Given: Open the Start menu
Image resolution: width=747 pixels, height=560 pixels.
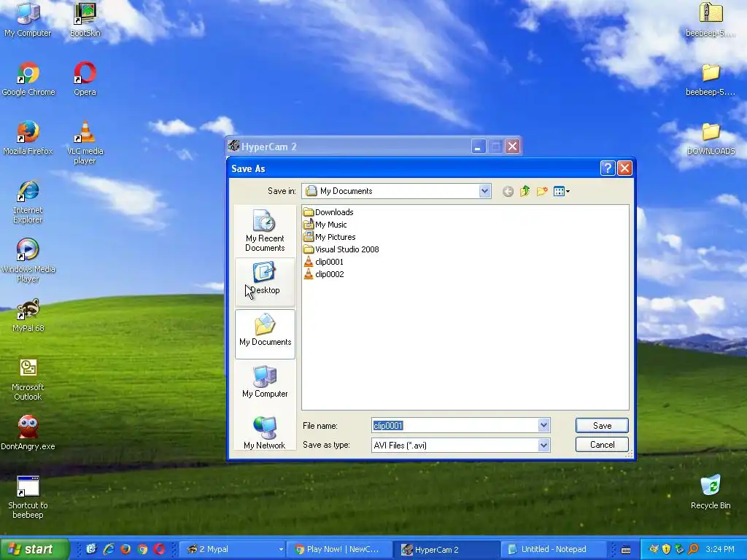Looking at the screenshot, I should point(34,549).
